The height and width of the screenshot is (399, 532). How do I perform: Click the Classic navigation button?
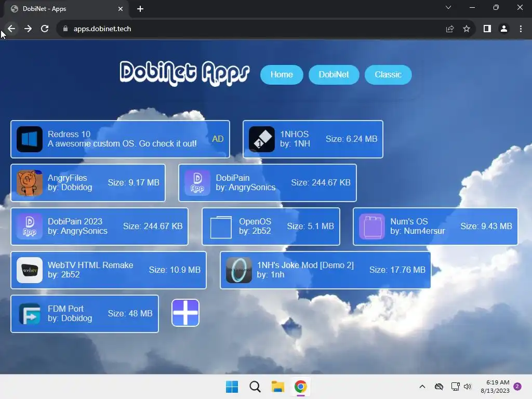coord(388,75)
